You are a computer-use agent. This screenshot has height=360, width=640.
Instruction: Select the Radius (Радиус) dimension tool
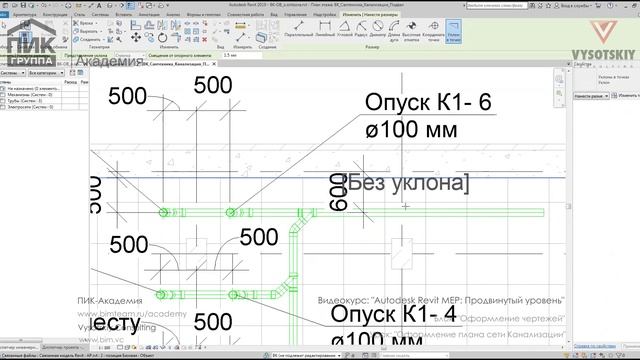point(361,29)
